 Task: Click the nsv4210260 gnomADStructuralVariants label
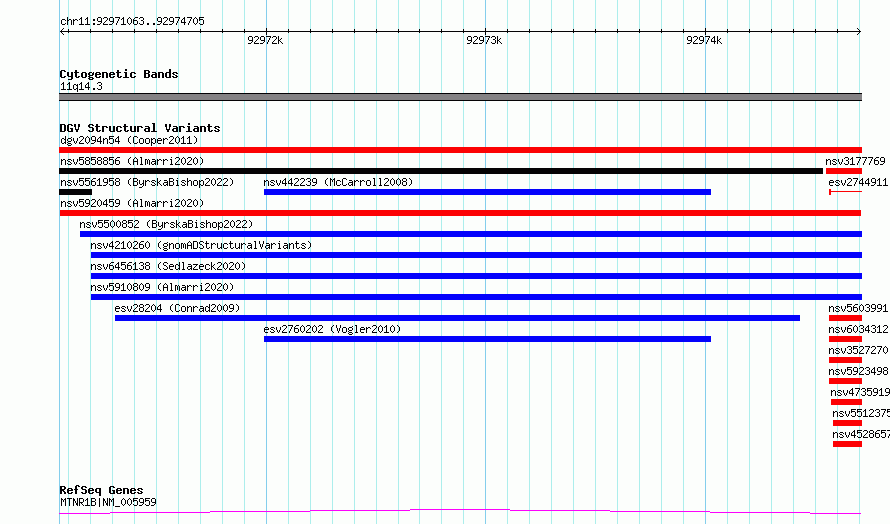pyautogui.click(x=201, y=245)
